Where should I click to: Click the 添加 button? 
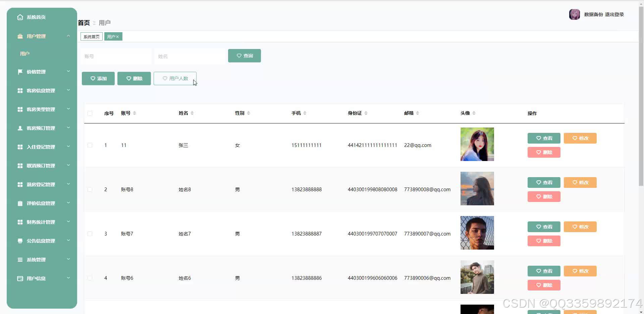pyautogui.click(x=98, y=78)
